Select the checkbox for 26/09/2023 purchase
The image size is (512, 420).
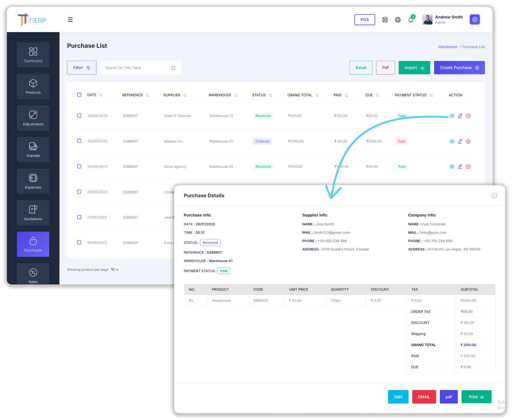pos(79,115)
